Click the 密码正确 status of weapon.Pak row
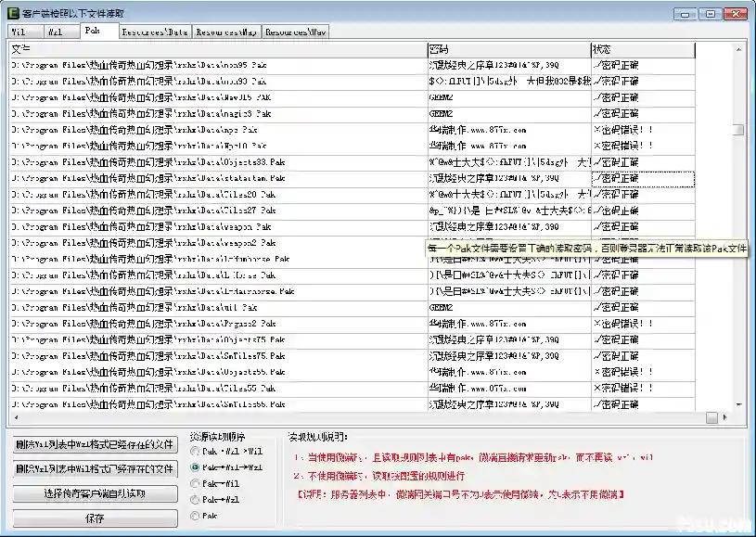This screenshot has width=756, height=537. pyautogui.click(x=643, y=226)
